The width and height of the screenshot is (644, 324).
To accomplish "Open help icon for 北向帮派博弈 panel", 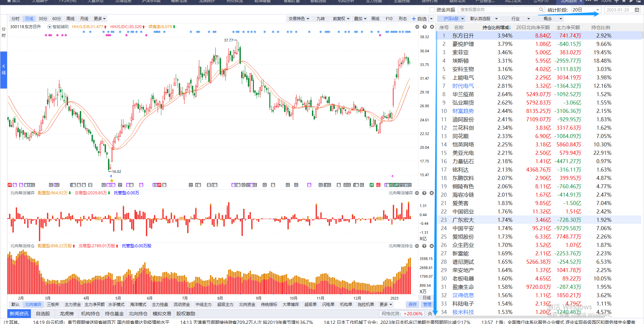I will pos(424,193).
